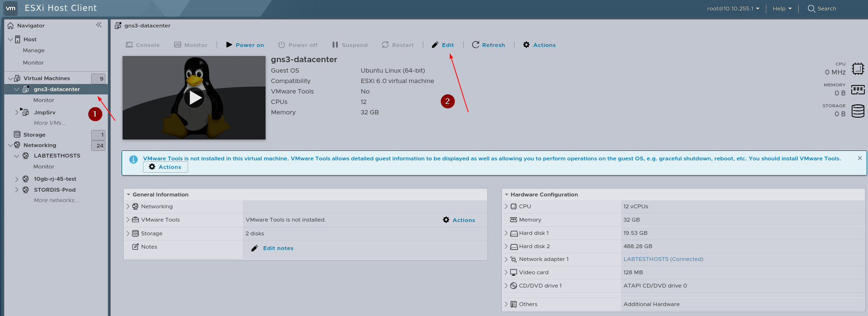Click Actions button inside the info banner
Image resolution: width=868 pixels, height=316 pixels.
(165, 167)
